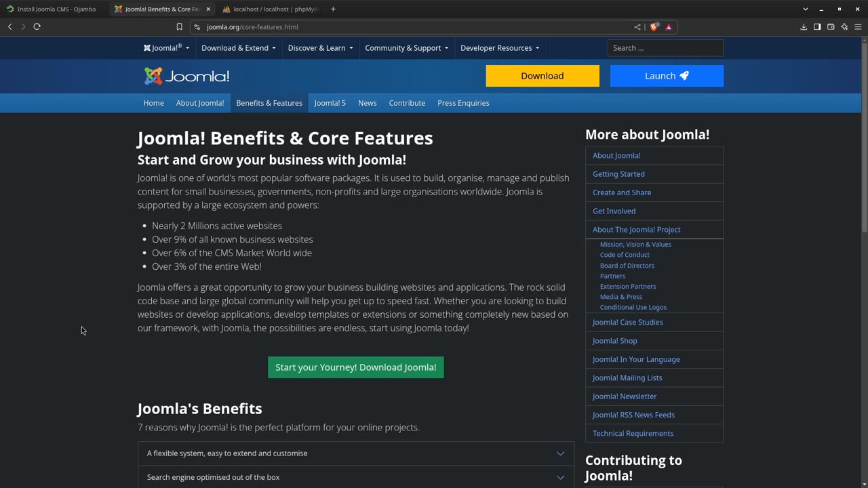This screenshot has height=488, width=868.
Task: Open the browser hamburger main menu
Action: click(x=858, y=27)
